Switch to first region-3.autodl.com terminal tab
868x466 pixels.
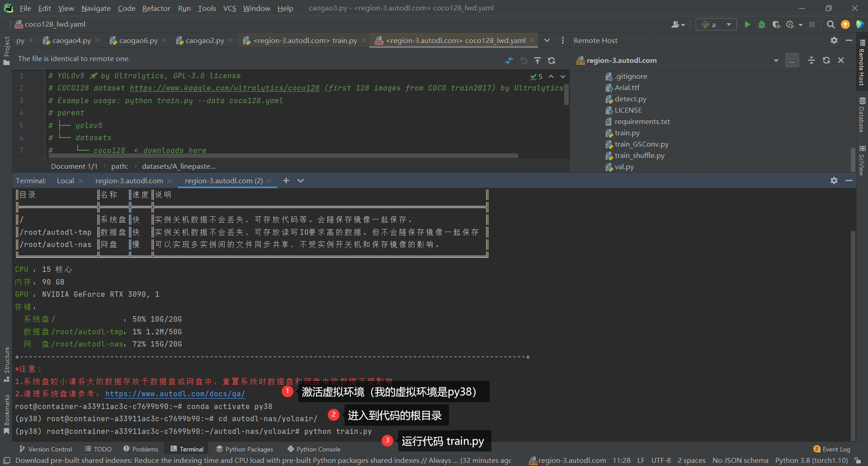pyautogui.click(x=129, y=181)
